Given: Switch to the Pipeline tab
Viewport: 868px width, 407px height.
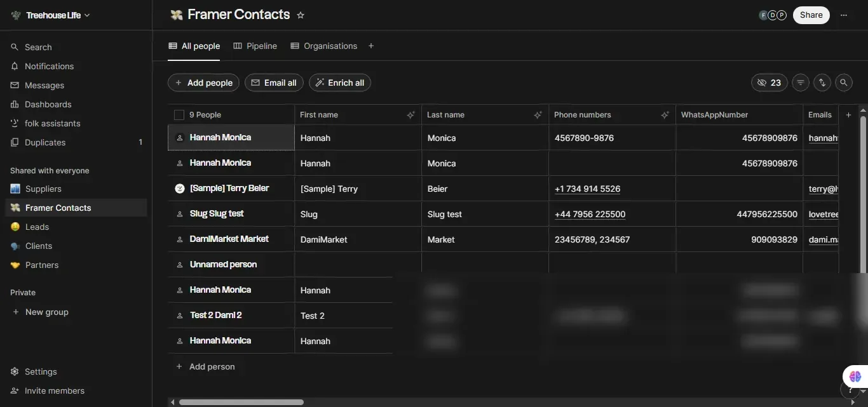Looking at the screenshot, I should (255, 46).
